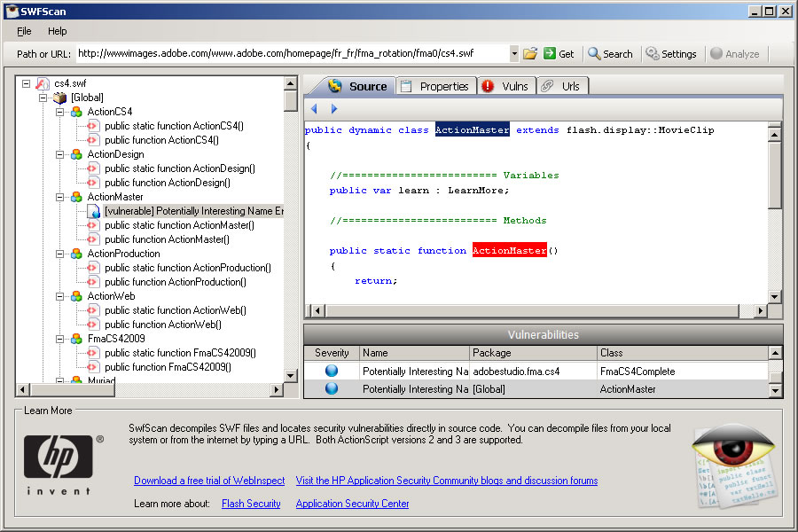Viewport: 798px width, 532px height.
Task: Click inside the Path or URL field
Action: pyautogui.click(x=293, y=53)
